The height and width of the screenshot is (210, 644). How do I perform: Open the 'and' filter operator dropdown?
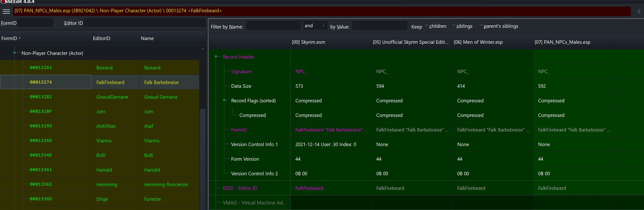[315, 25]
